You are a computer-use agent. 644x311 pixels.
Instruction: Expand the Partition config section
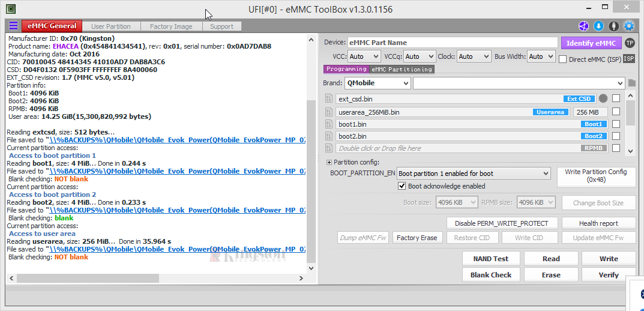coord(329,162)
